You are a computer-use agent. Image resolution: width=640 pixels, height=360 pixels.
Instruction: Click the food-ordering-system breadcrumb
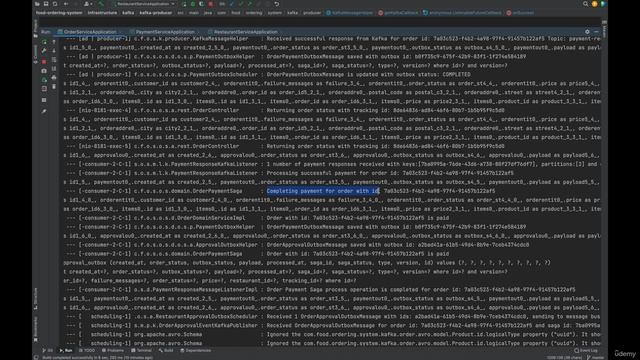tap(59, 13)
